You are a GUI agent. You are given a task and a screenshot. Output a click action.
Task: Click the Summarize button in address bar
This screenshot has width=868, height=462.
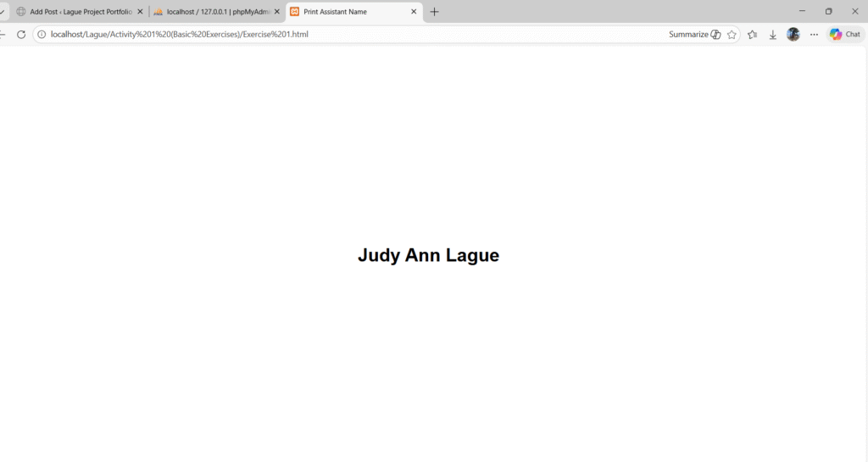tap(694, 35)
